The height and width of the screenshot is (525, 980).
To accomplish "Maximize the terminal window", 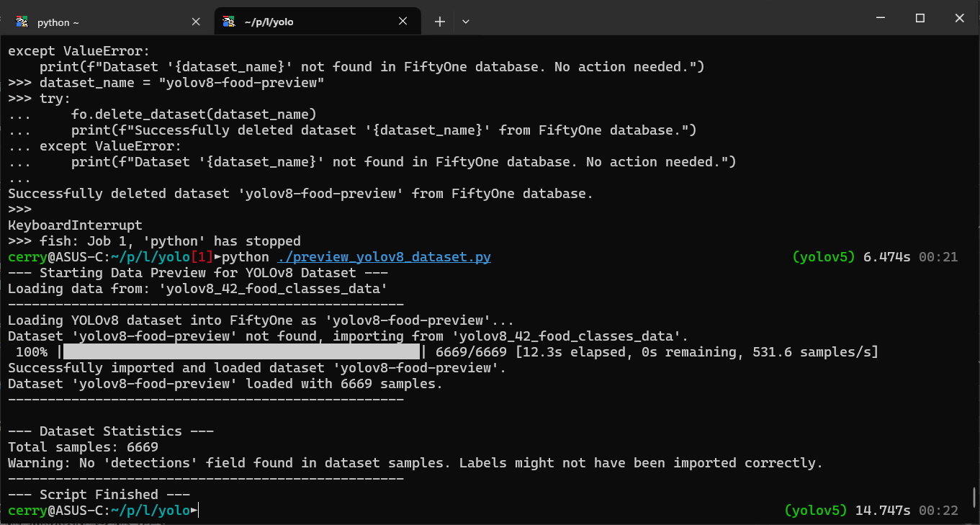I will (920, 19).
